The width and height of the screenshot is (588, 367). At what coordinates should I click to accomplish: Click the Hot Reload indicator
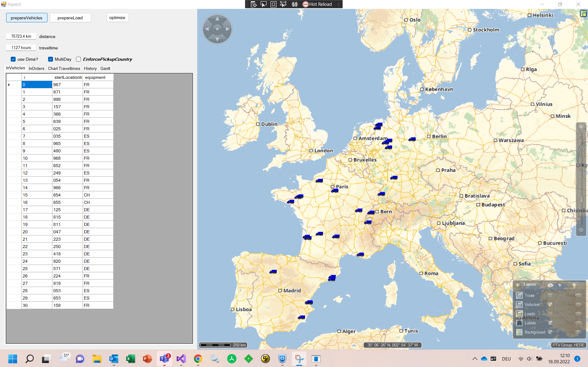pos(317,4)
